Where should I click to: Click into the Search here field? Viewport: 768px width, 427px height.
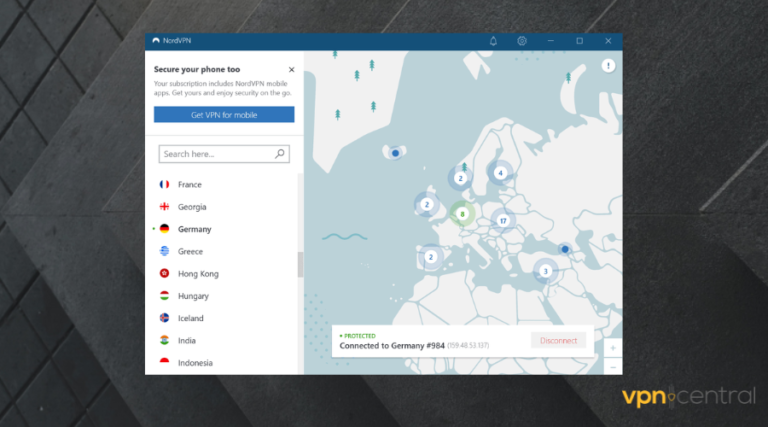(215, 154)
